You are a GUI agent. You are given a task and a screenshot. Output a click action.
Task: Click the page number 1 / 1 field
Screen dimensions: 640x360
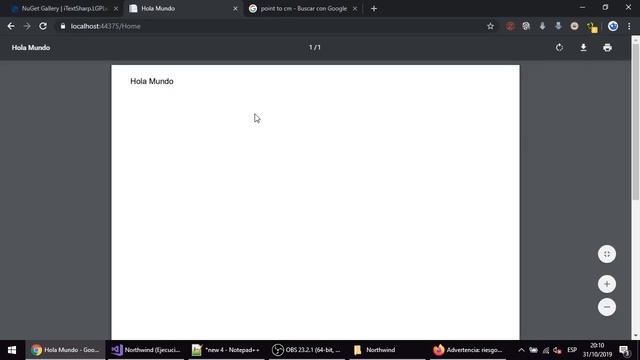point(315,48)
